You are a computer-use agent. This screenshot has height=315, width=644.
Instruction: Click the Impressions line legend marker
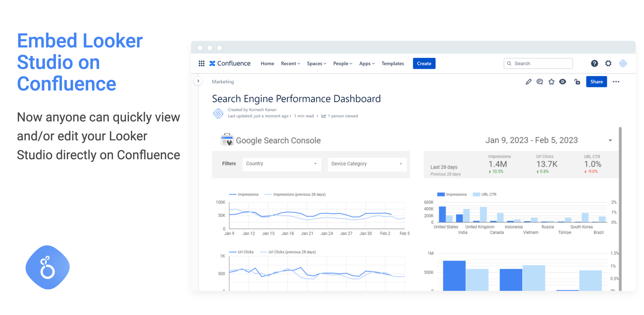(x=232, y=194)
